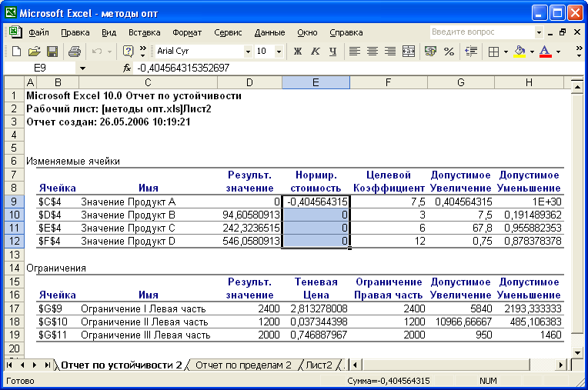Apply percent style format

coord(448,52)
